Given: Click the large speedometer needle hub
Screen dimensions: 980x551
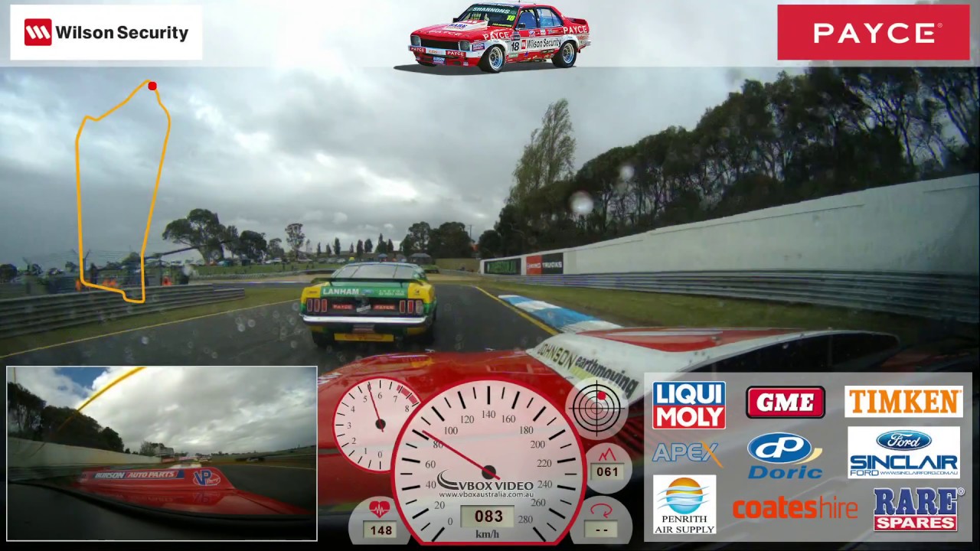Looking at the screenshot, I should pos(488,472).
